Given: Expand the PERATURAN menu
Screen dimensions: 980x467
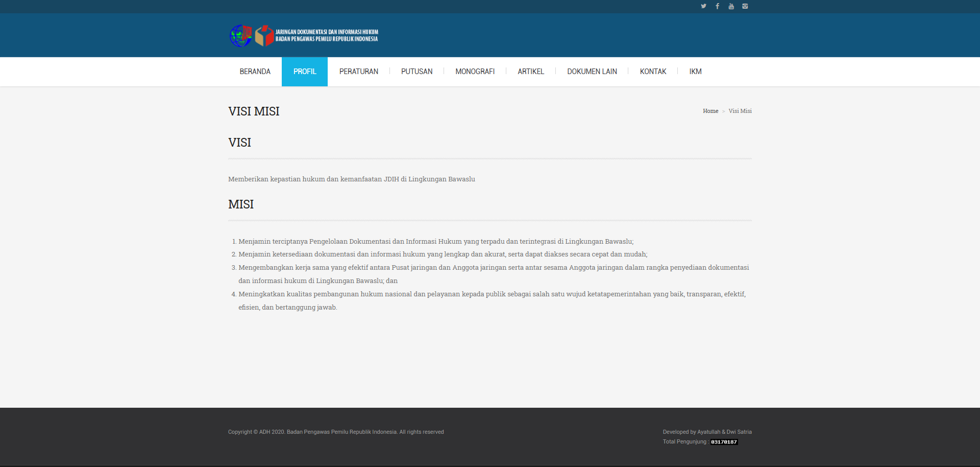Looking at the screenshot, I should [x=358, y=72].
